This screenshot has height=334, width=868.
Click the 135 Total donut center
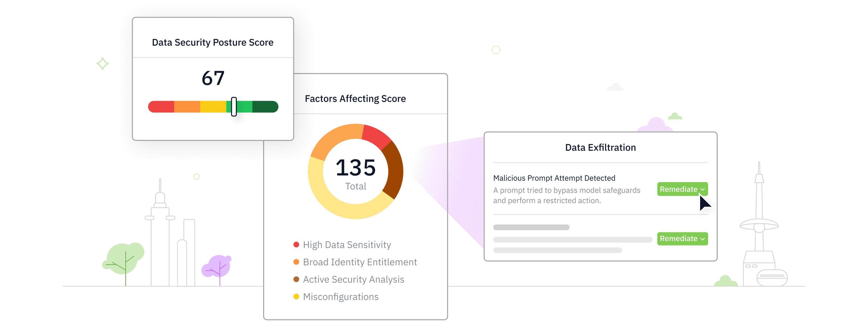pos(355,172)
